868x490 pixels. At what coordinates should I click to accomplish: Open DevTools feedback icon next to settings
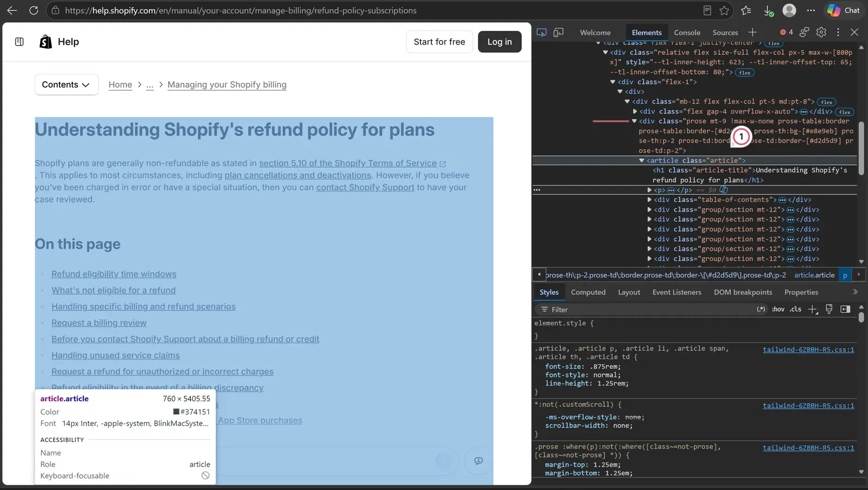click(x=805, y=33)
